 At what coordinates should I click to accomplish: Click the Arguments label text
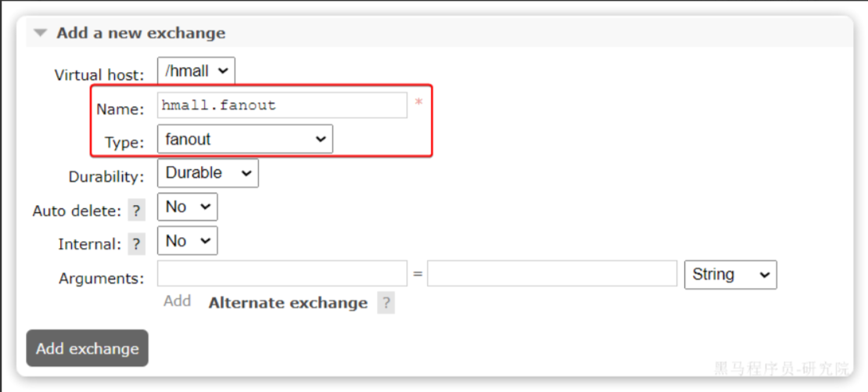click(102, 279)
